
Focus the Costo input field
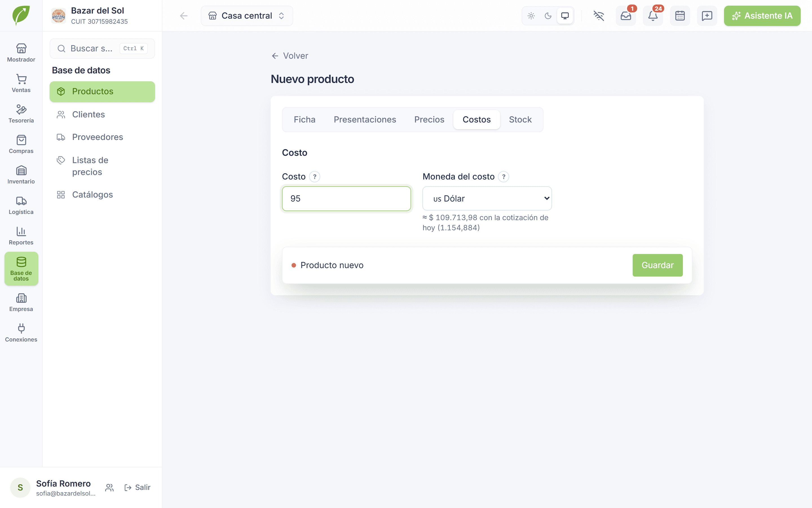click(x=346, y=199)
